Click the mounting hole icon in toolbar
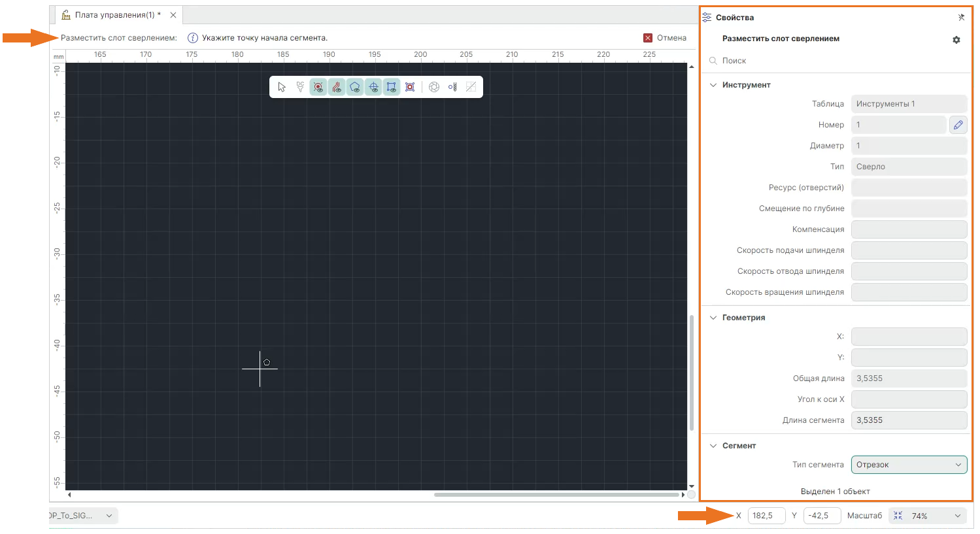The width and height of the screenshot is (980, 534). click(410, 87)
